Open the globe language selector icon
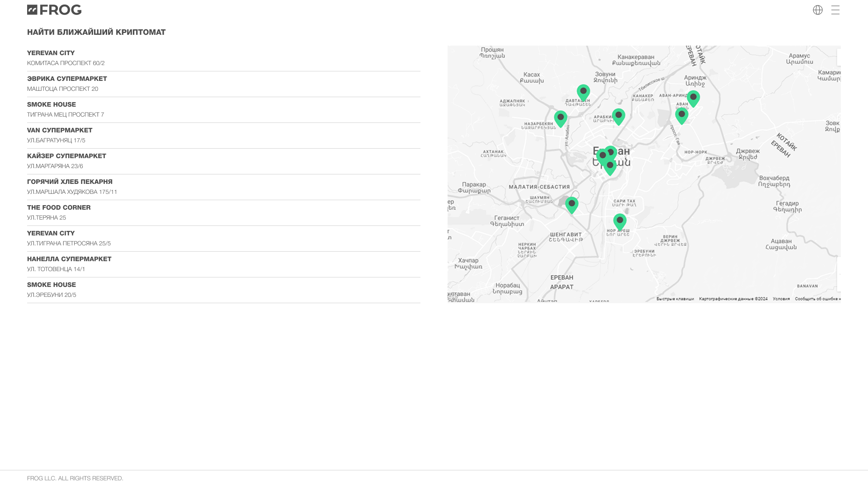The width and height of the screenshot is (868, 488). tap(817, 10)
